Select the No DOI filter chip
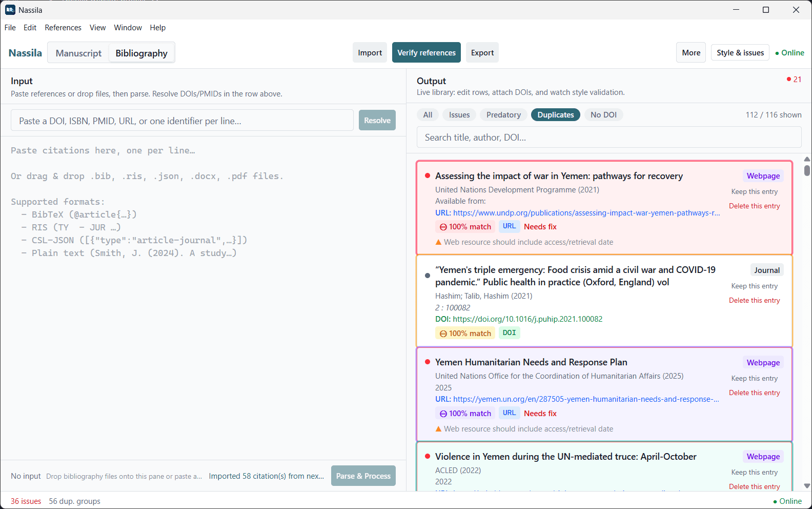The image size is (812, 509). pos(603,115)
